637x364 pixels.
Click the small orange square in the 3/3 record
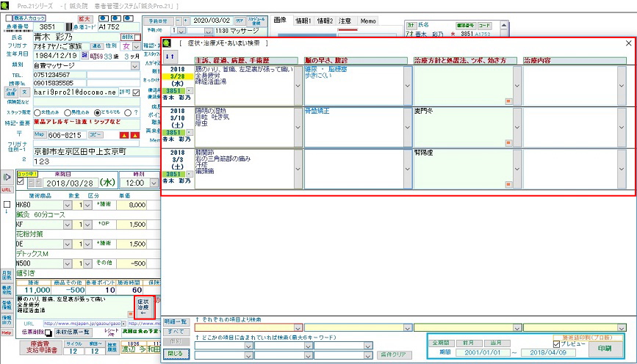[508, 185]
